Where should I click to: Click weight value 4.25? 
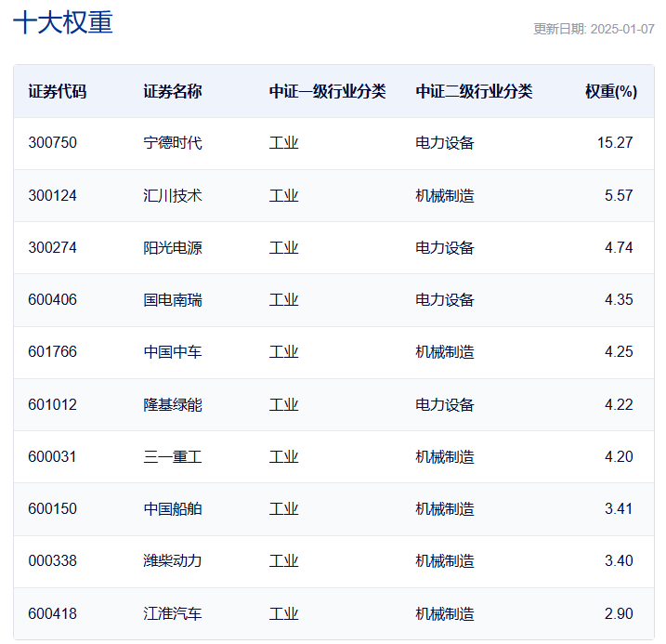(619, 351)
